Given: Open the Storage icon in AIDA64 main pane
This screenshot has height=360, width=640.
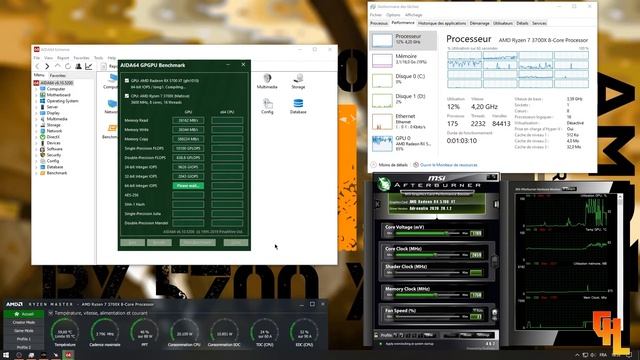Looking at the screenshot, I should [298, 81].
